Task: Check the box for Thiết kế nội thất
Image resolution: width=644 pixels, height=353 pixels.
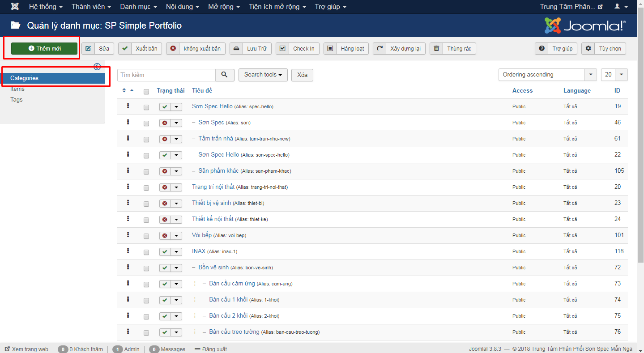Action: click(x=146, y=220)
